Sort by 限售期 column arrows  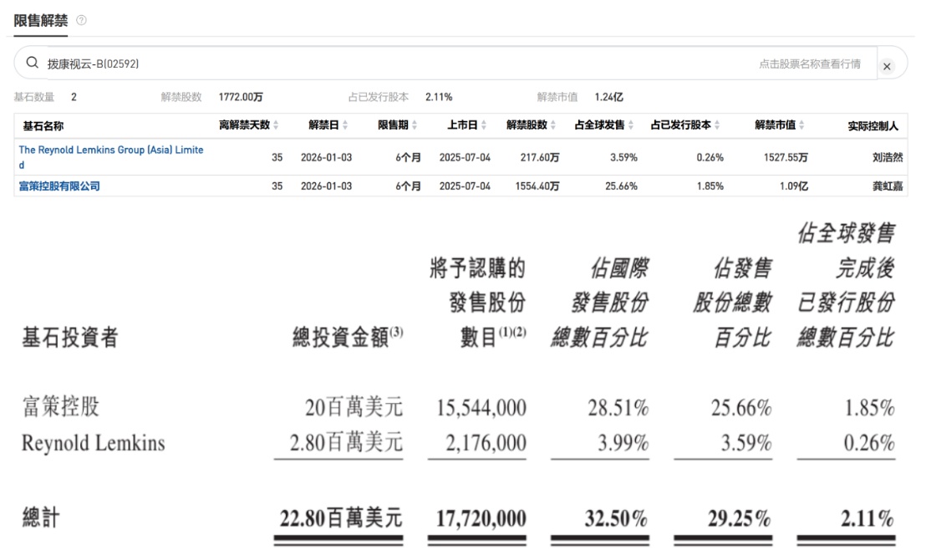[x=415, y=125]
